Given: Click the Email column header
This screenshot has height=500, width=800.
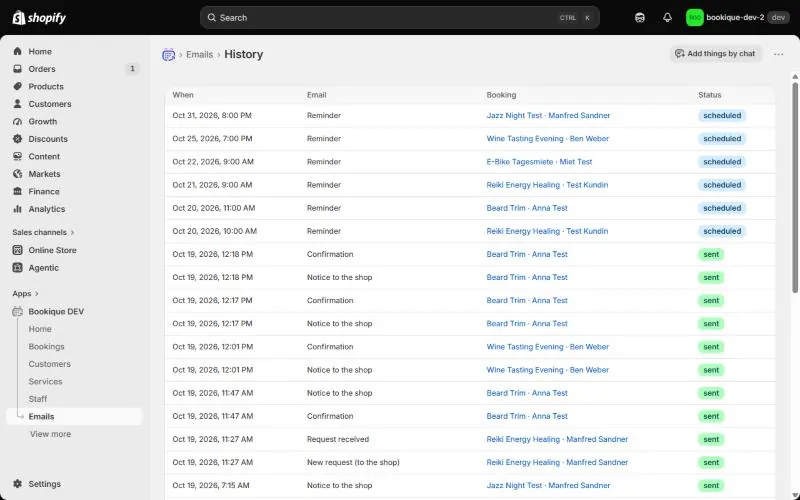Looking at the screenshot, I should click(x=316, y=95).
